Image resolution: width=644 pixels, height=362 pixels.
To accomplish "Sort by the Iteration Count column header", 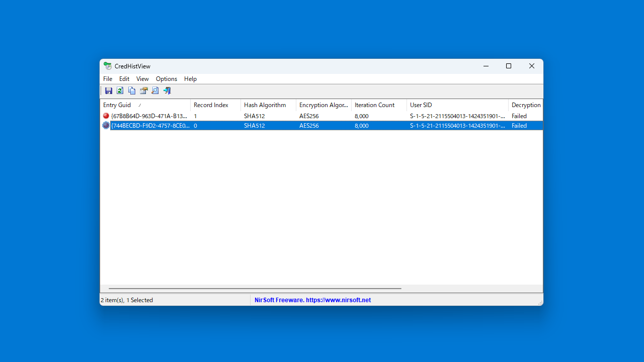I will coord(379,105).
